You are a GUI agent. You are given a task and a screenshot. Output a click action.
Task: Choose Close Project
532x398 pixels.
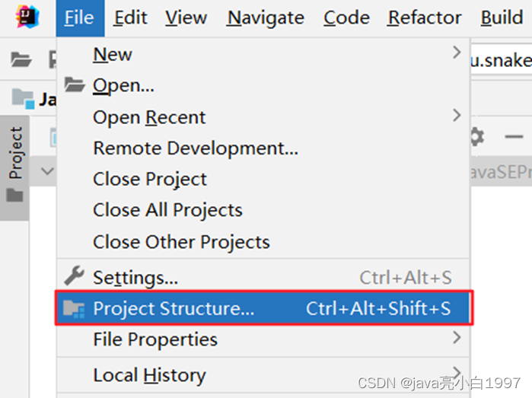point(150,179)
